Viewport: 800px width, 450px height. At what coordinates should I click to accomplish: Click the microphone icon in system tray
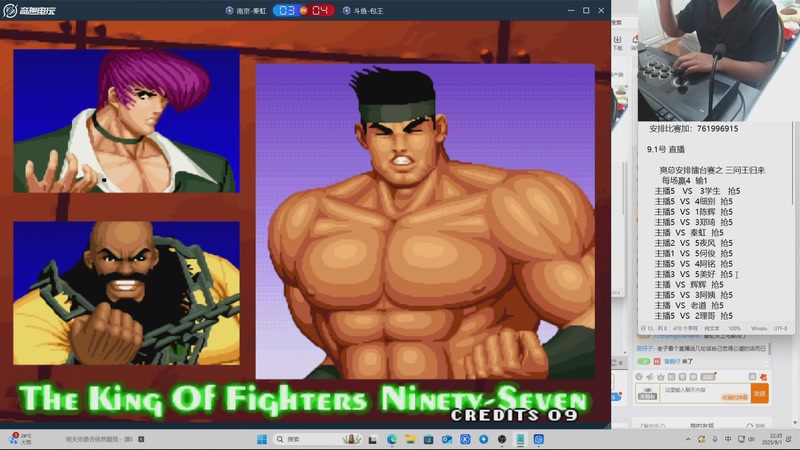click(x=715, y=439)
